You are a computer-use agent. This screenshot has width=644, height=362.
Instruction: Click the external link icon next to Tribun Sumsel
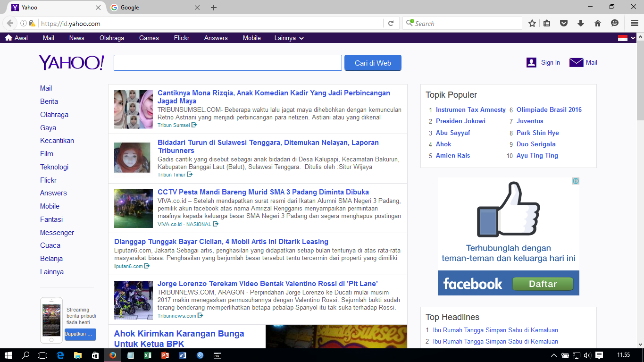(194, 125)
